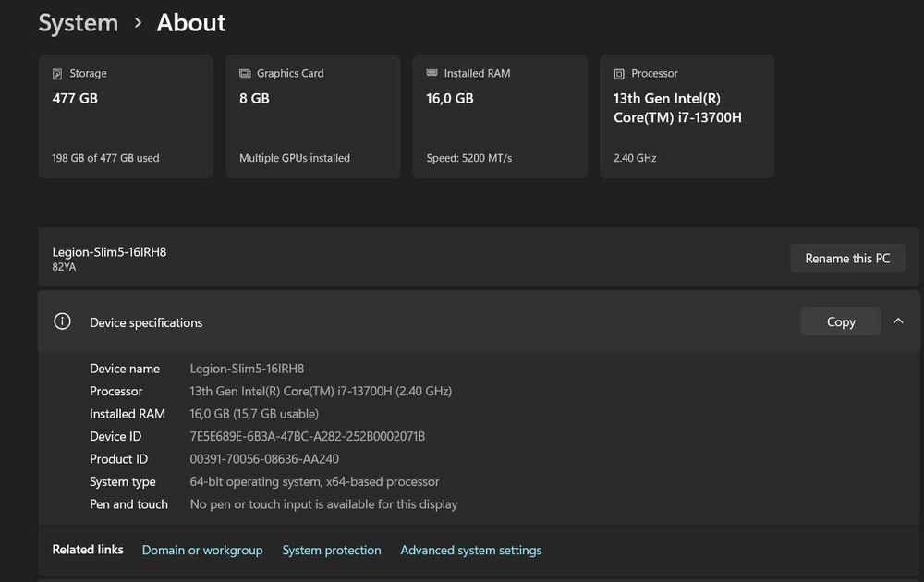Copy the device specifications
This screenshot has height=582, width=924.
(841, 321)
